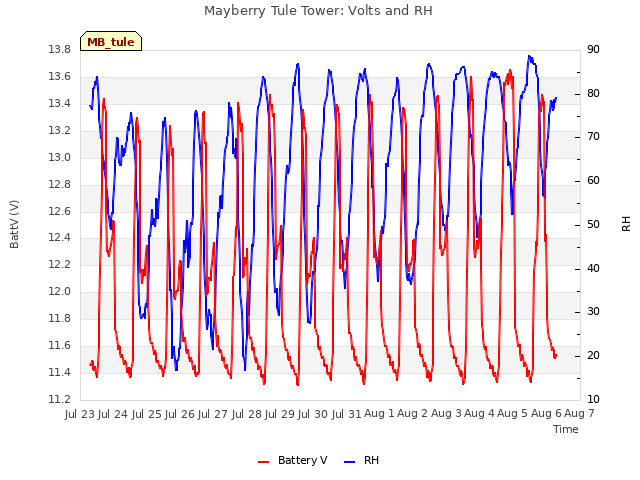
Task: Click the red Battery V legend swatch
Action: [264, 462]
